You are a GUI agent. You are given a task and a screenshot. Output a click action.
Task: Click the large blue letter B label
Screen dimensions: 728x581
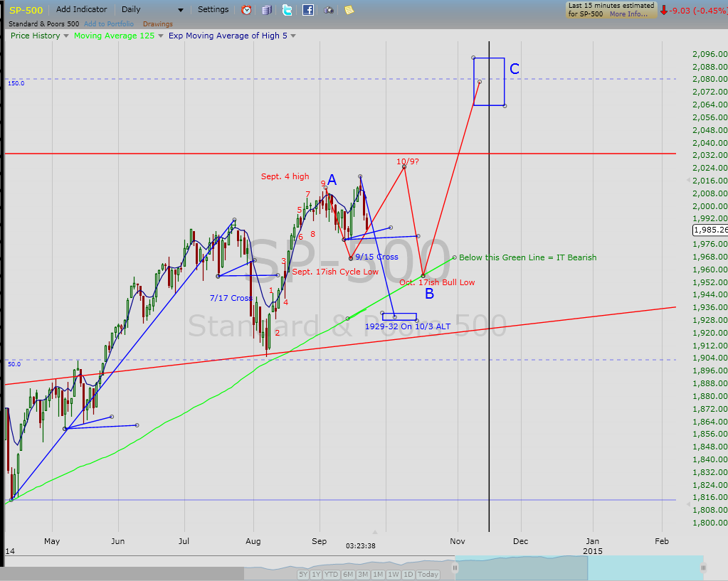click(x=429, y=294)
